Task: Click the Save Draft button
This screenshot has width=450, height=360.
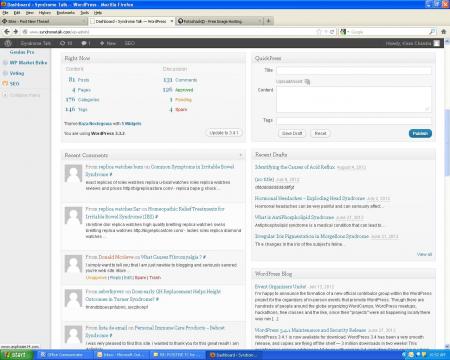Action: click(x=292, y=133)
